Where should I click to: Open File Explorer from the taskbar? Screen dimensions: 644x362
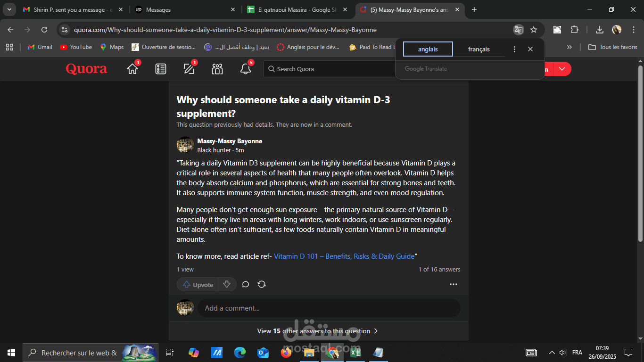pyautogui.click(x=309, y=353)
